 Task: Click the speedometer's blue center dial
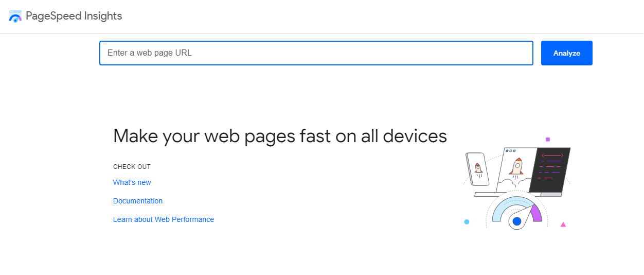517,221
